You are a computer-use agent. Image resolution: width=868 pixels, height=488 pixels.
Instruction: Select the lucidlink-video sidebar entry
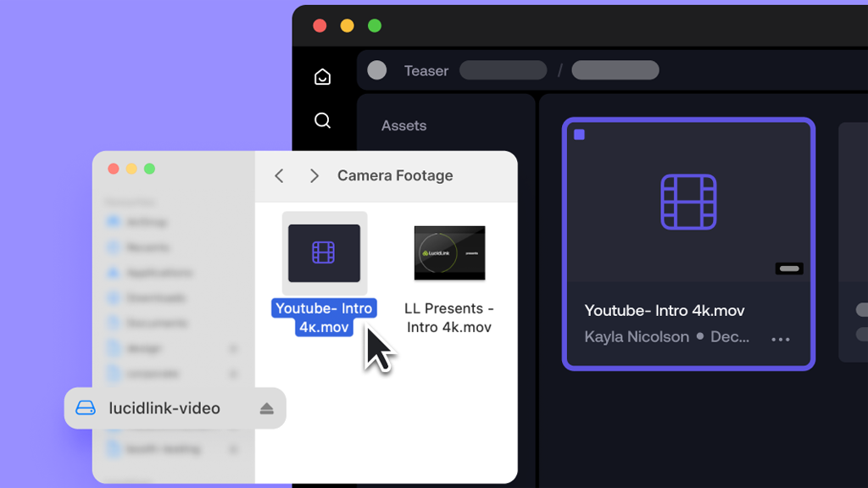(175, 408)
